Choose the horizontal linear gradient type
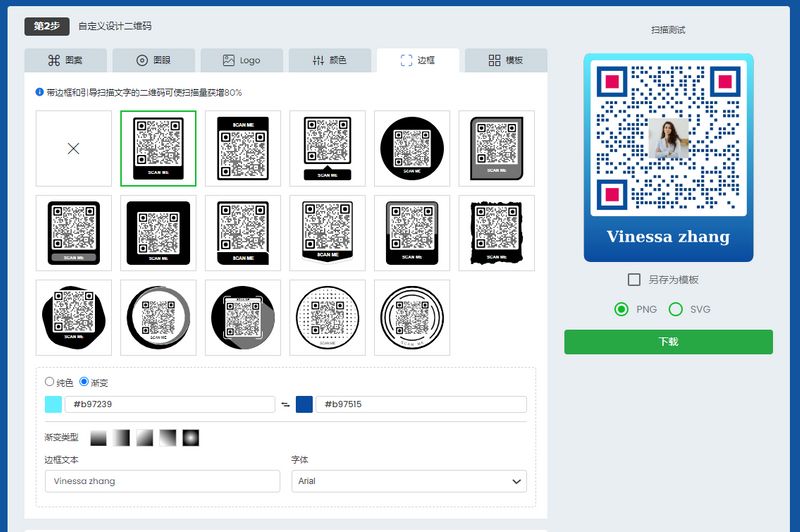The image size is (800, 532). (121, 438)
